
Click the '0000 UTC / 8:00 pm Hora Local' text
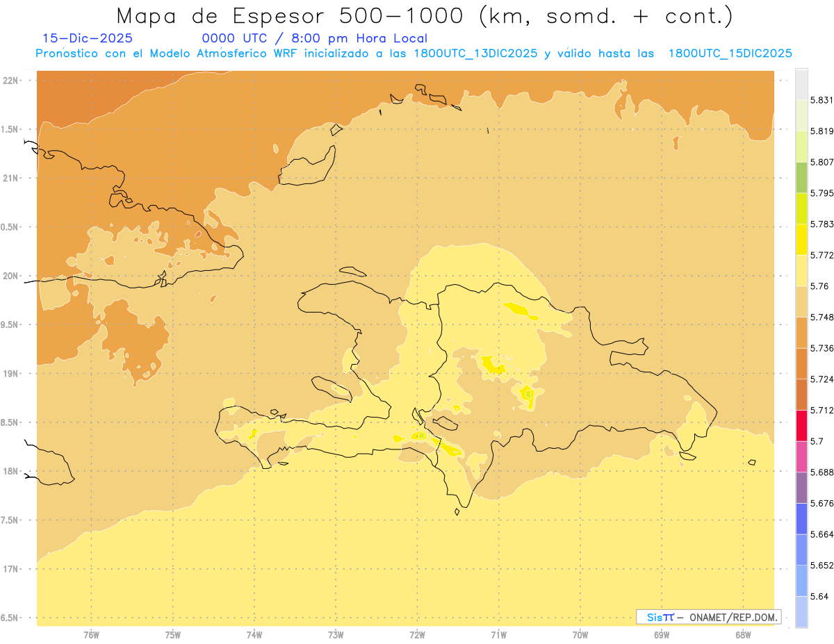pos(315,39)
